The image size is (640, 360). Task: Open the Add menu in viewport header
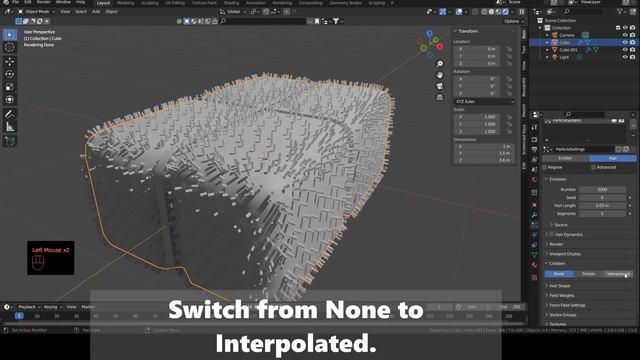click(96, 12)
